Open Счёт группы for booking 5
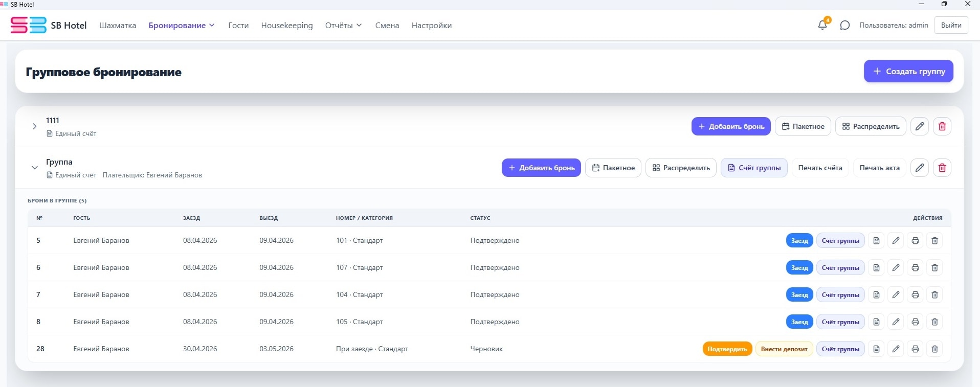The width and height of the screenshot is (980, 387). pyautogui.click(x=840, y=240)
